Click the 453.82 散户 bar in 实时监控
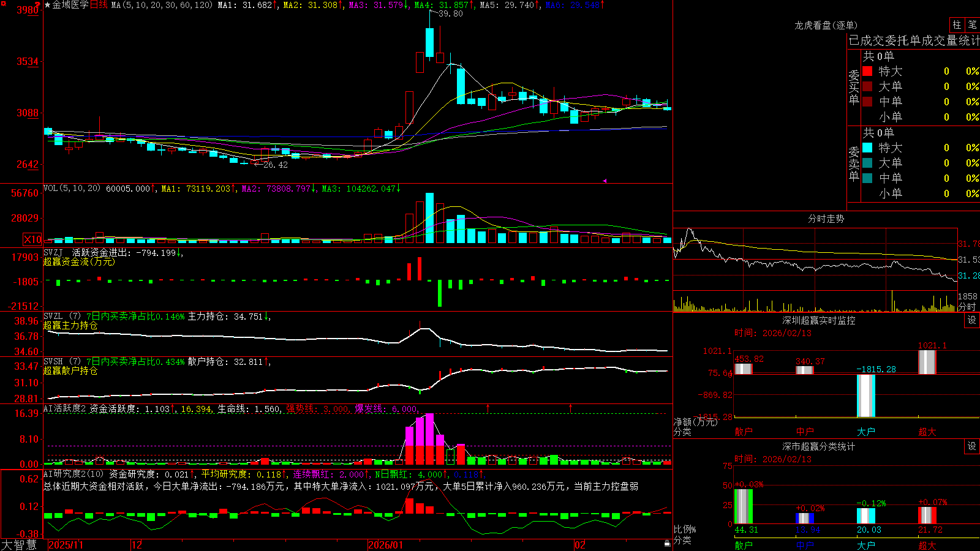Screen dimensions: 980x551 point(744,369)
